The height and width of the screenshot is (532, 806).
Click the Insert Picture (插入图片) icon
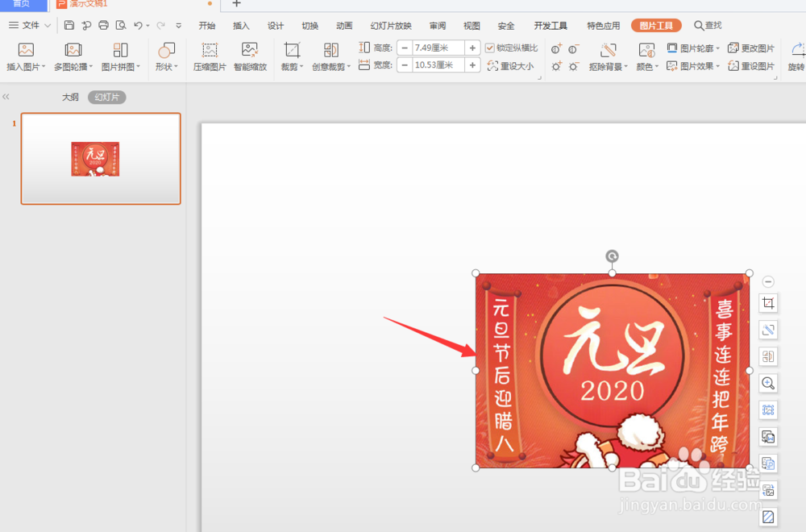coord(26,50)
